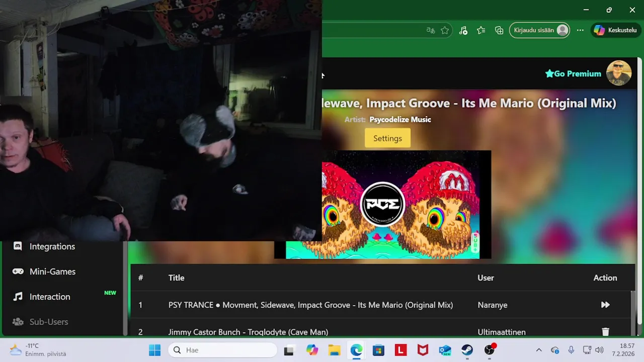Skip the Its Me Mario song

[605, 305]
